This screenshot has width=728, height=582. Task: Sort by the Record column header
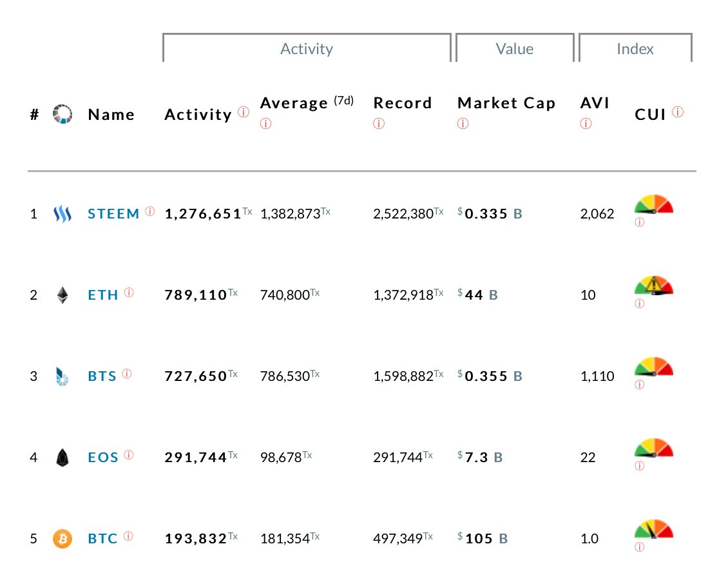pos(403,102)
